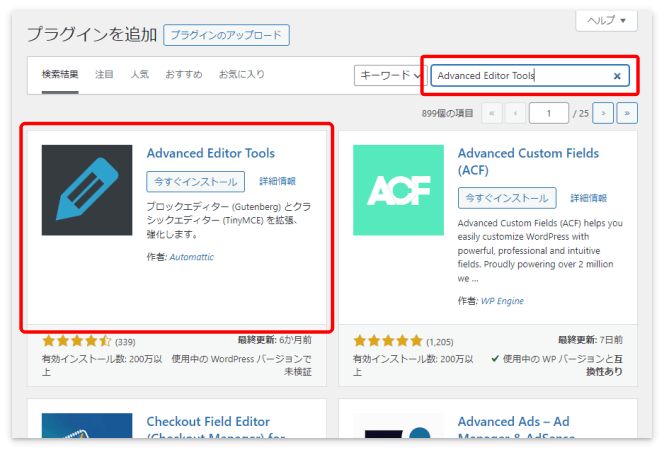The height and width of the screenshot is (451, 664).
Task: Click the 899個の項目 count text
Action: tap(447, 113)
